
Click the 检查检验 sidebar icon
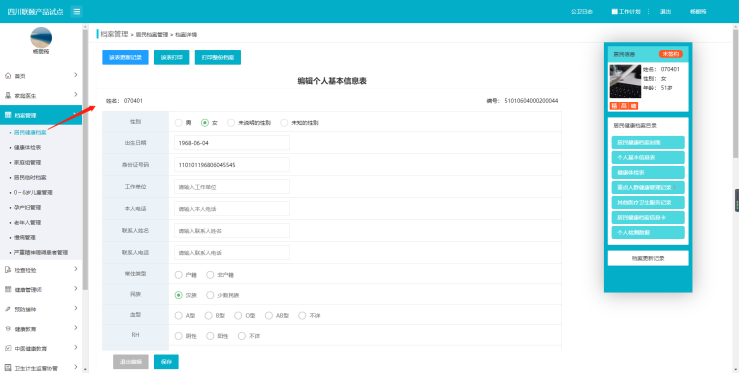tap(8, 270)
